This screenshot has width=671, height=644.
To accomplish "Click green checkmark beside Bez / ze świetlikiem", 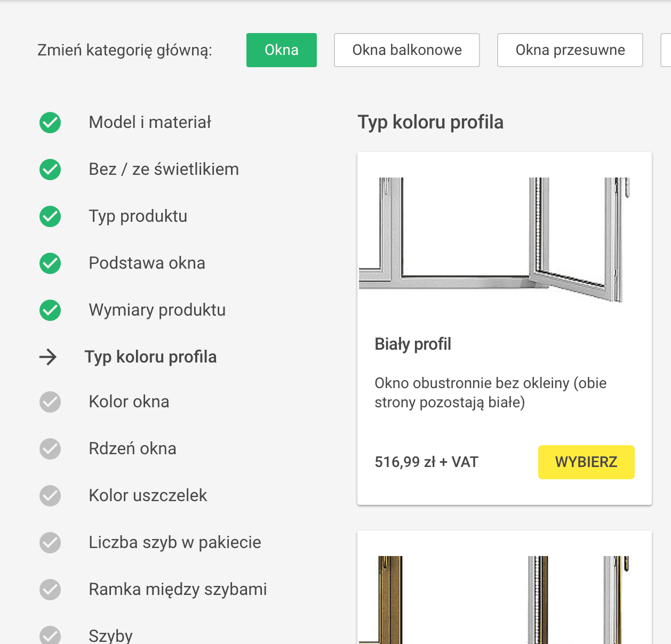I will click(x=50, y=170).
